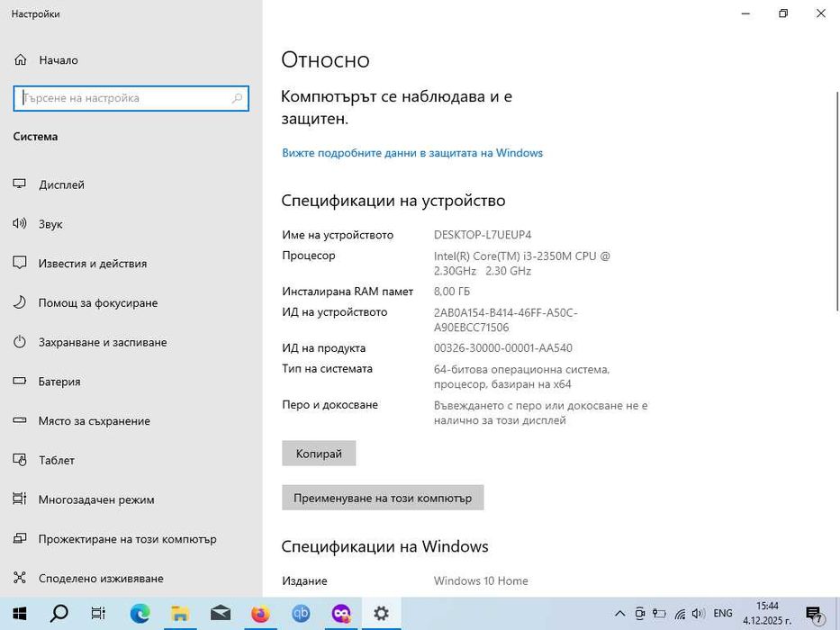Click the Място за съхранение storage icon

(20, 420)
